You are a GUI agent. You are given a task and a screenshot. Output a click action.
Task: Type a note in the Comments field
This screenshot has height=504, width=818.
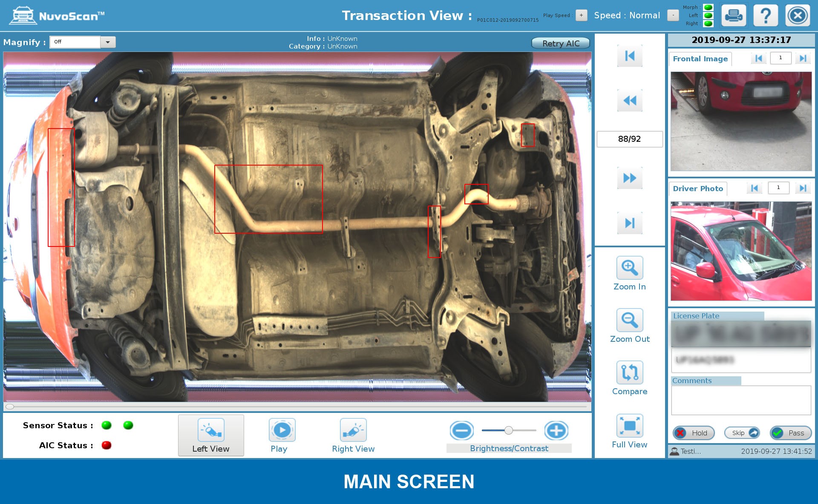point(740,399)
